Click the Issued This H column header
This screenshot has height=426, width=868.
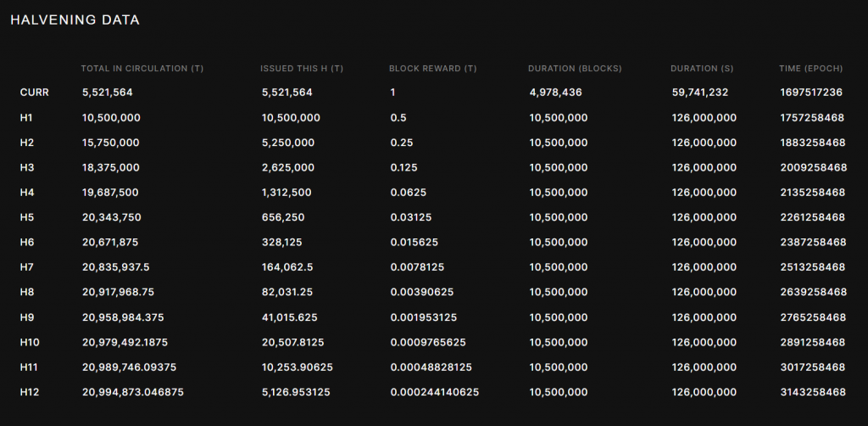click(301, 68)
